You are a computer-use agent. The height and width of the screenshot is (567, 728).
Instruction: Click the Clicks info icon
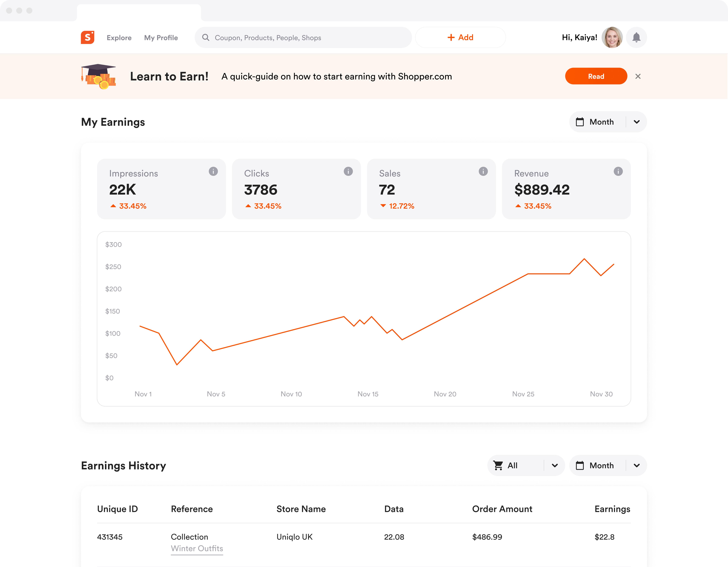(348, 171)
